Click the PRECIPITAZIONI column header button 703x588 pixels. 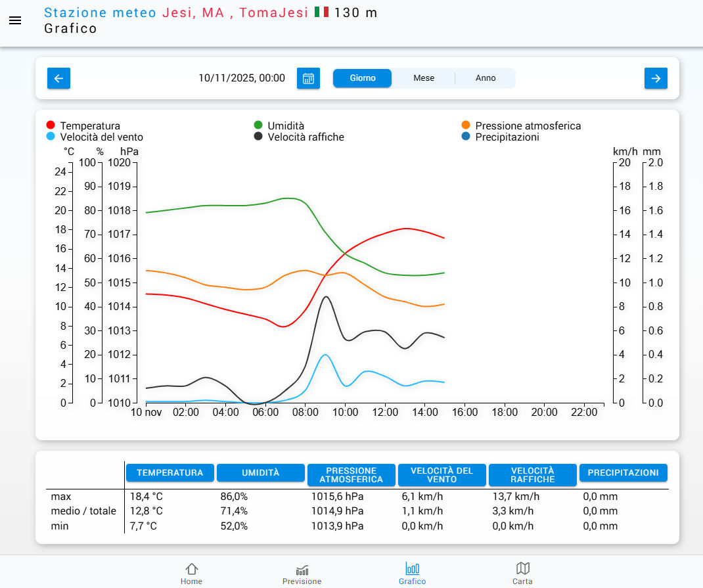(623, 472)
